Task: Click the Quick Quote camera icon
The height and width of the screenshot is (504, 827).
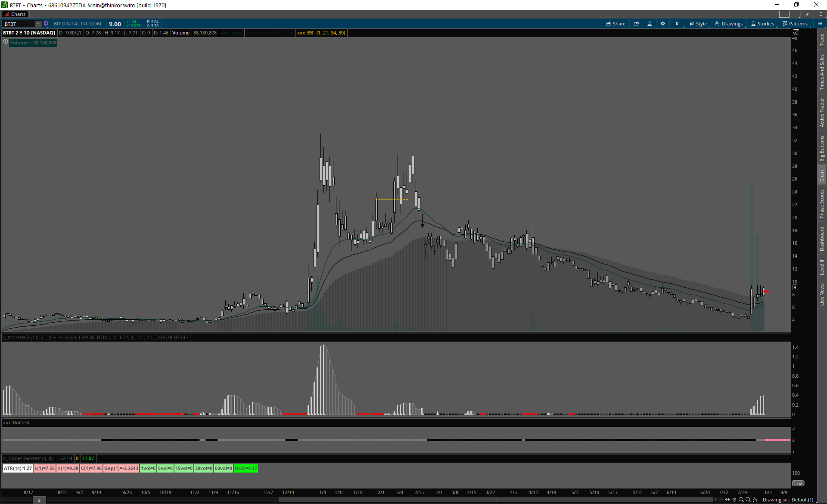Action: click(x=636, y=24)
